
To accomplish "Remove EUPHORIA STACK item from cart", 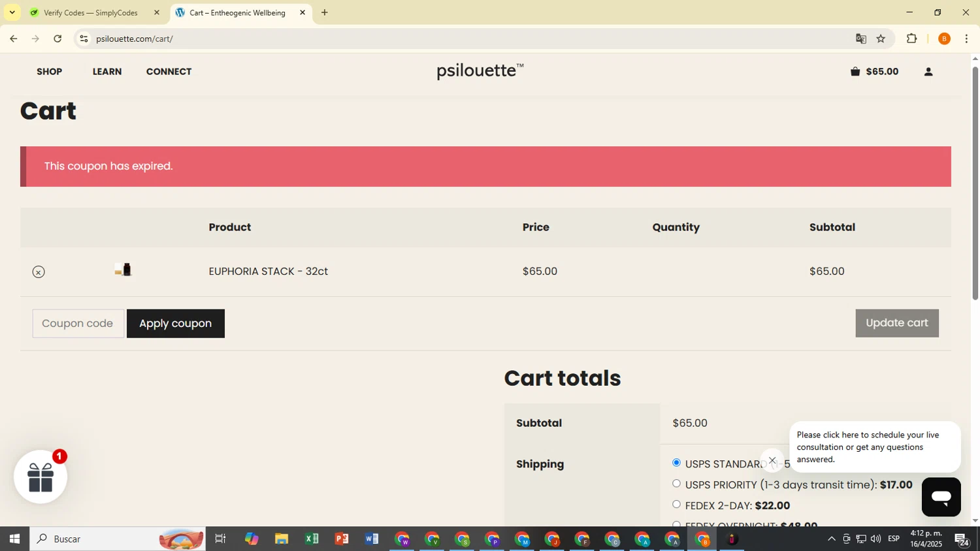I will coord(39,272).
